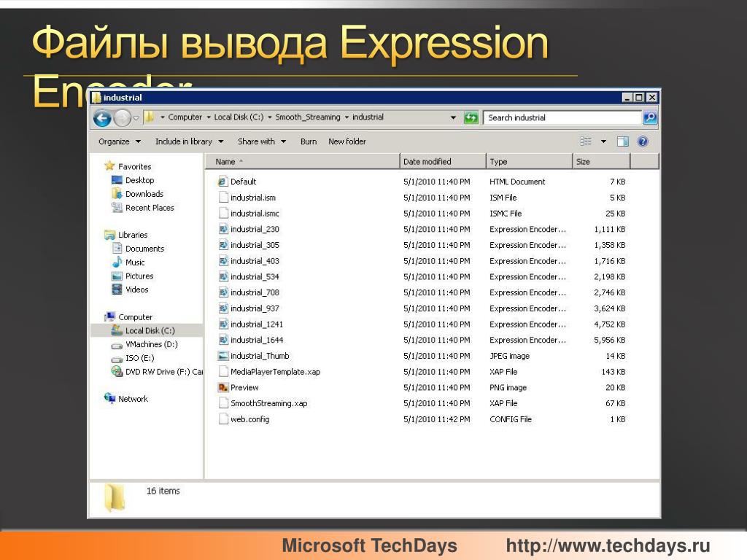
Task: Click the folder icon in address bar
Action: pyautogui.click(x=149, y=117)
